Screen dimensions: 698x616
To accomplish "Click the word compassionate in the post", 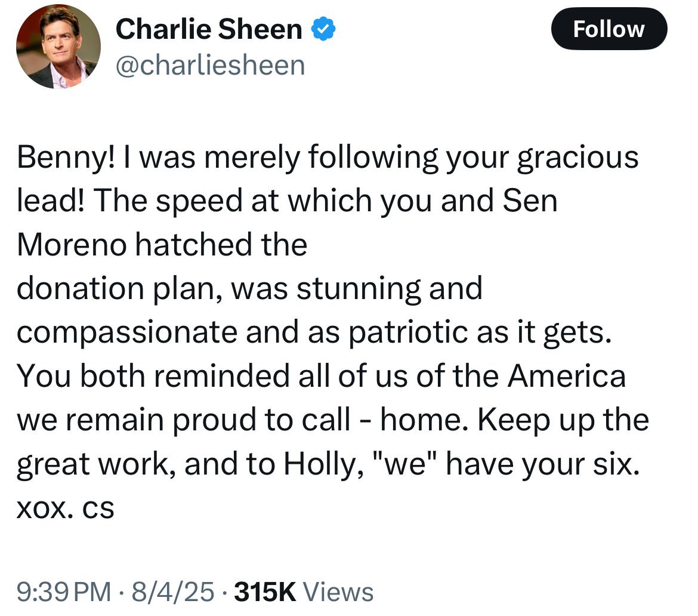I will 127,332.
